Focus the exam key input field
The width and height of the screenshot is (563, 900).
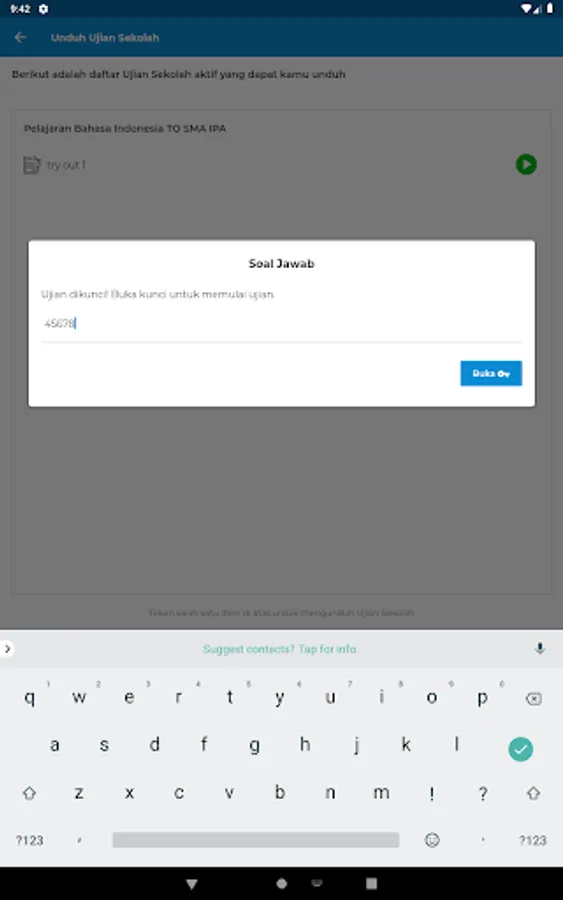pyautogui.click(x=281, y=324)
